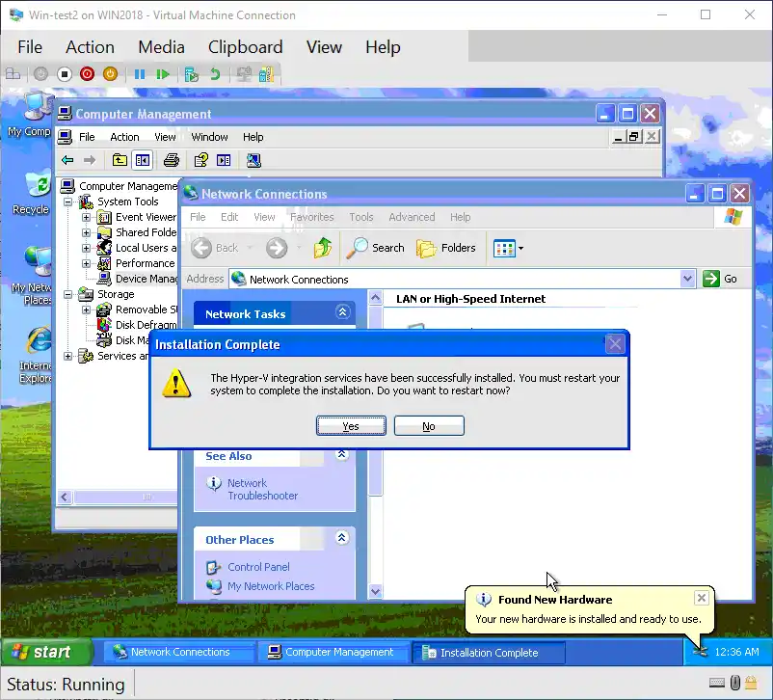
Task: Click the red Shut Down VM icon
Action: tap(88, 74)
